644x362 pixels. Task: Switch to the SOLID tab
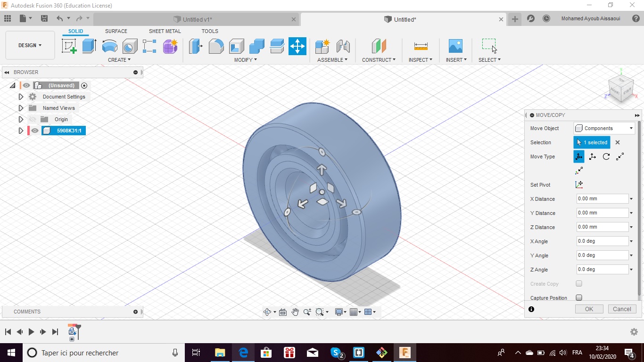coord(75,32)
